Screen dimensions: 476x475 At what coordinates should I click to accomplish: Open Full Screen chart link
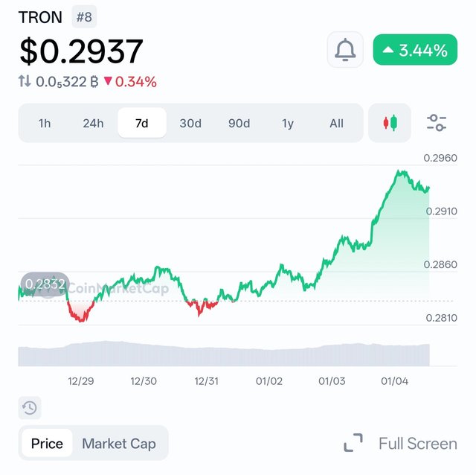click(418, 444)
